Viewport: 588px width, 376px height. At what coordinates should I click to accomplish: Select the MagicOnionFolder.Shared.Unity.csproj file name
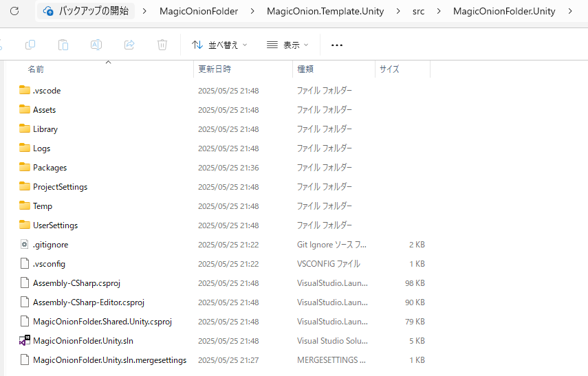[x=102, y=321]
